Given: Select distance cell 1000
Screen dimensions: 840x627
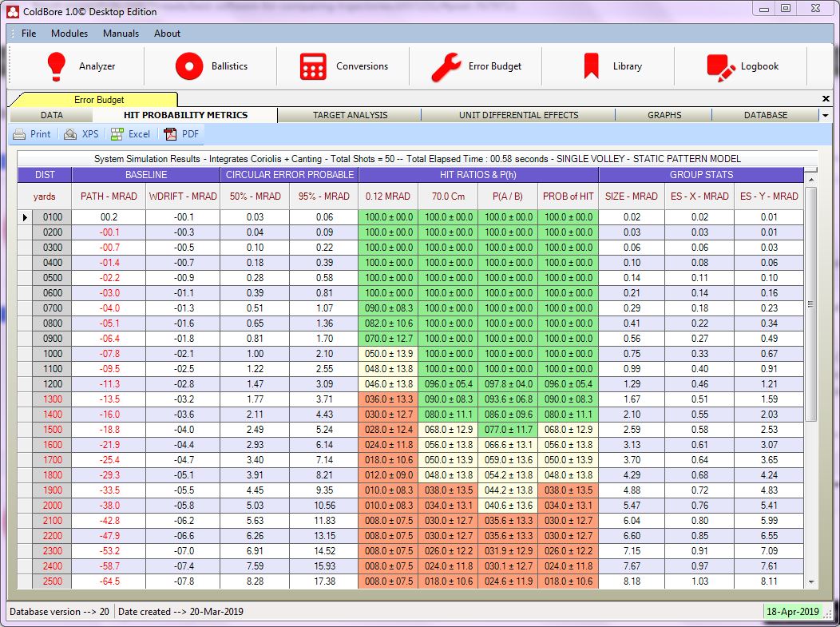Looking at the screenshot, I should click(x=52, y=354).
